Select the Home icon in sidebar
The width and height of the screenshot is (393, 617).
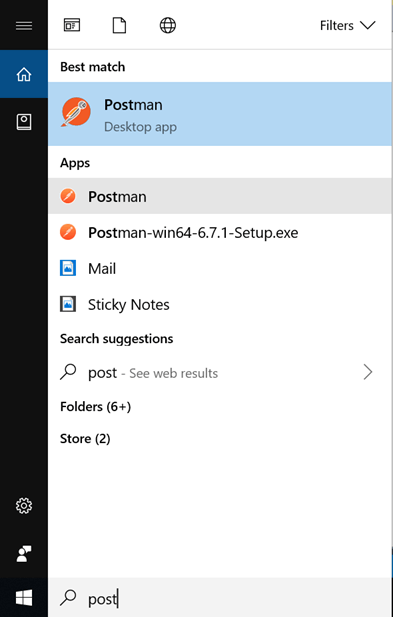point(24,74)
